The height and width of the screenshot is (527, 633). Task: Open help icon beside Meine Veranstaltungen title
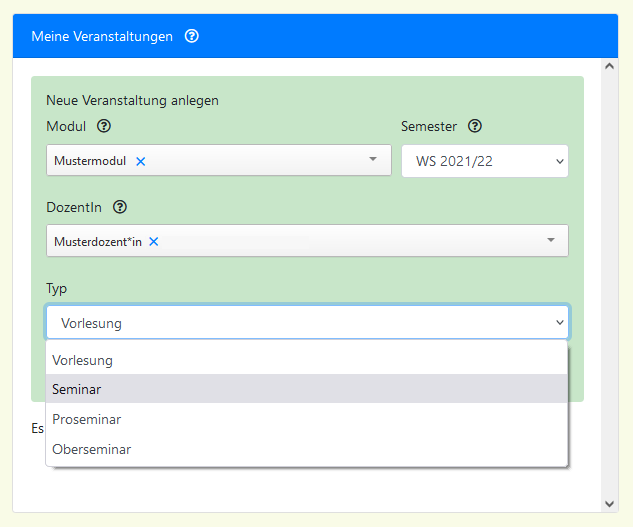coord(192,36)
